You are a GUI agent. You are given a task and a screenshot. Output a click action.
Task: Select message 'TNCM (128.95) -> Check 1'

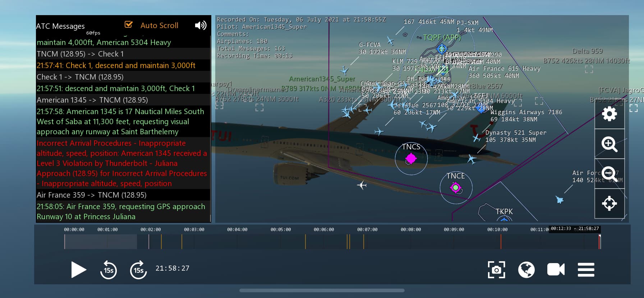click(123, 54)
